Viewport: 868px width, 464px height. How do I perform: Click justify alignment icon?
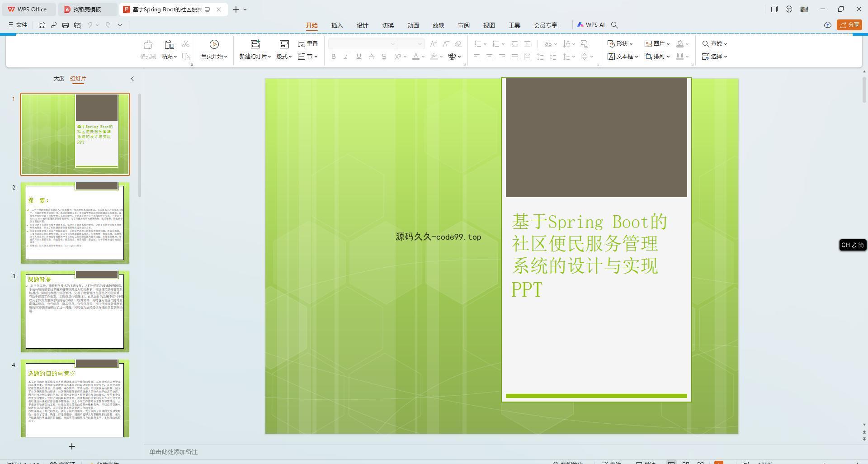[514, 57]
